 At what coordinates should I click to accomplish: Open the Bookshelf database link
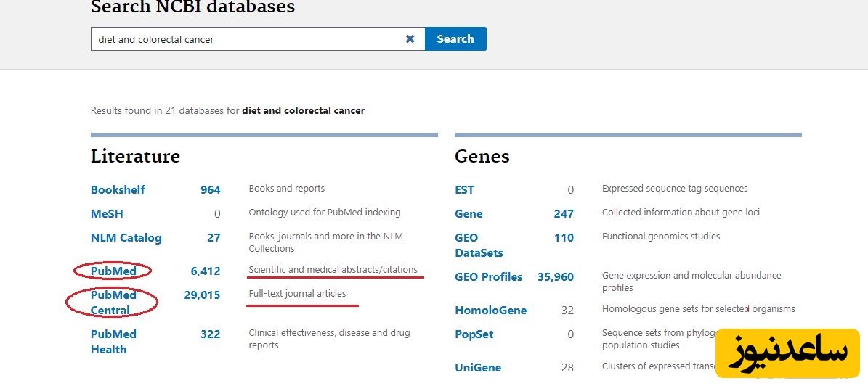point(118,190)
